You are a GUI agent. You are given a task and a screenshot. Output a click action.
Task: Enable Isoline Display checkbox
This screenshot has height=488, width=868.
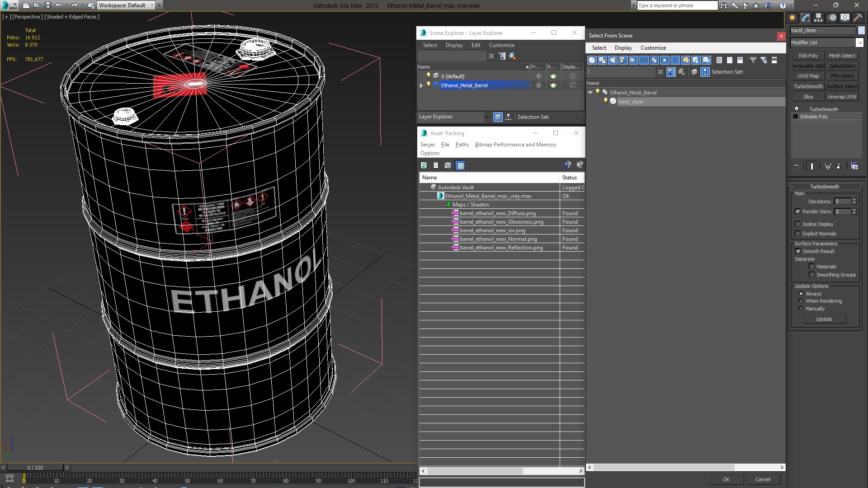[797, 224]
